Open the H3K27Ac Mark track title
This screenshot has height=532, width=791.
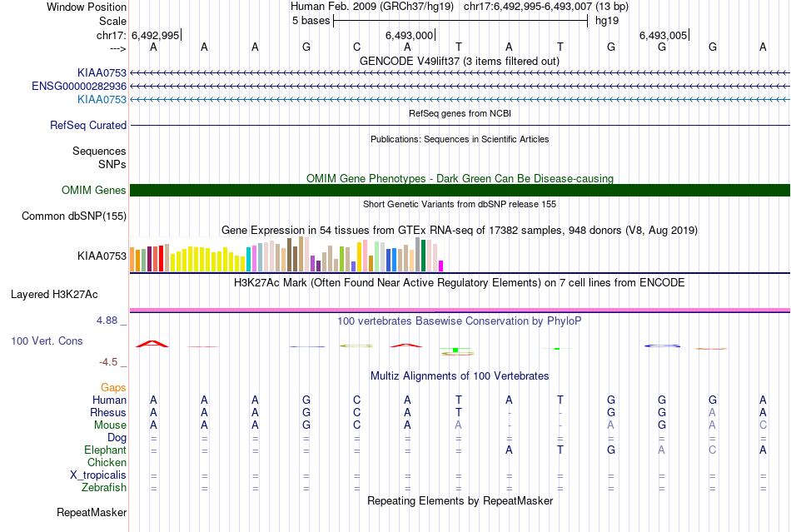pyautogui.click(x=460, y=282)
